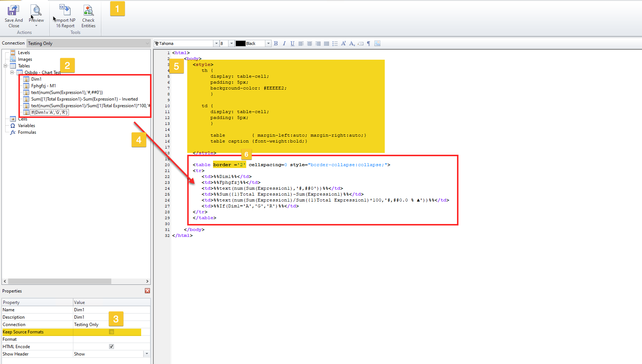This screenshot has width=642, height=364.
Task: Select the bullet list toolbar icon
Action: (x=335, y=43)
